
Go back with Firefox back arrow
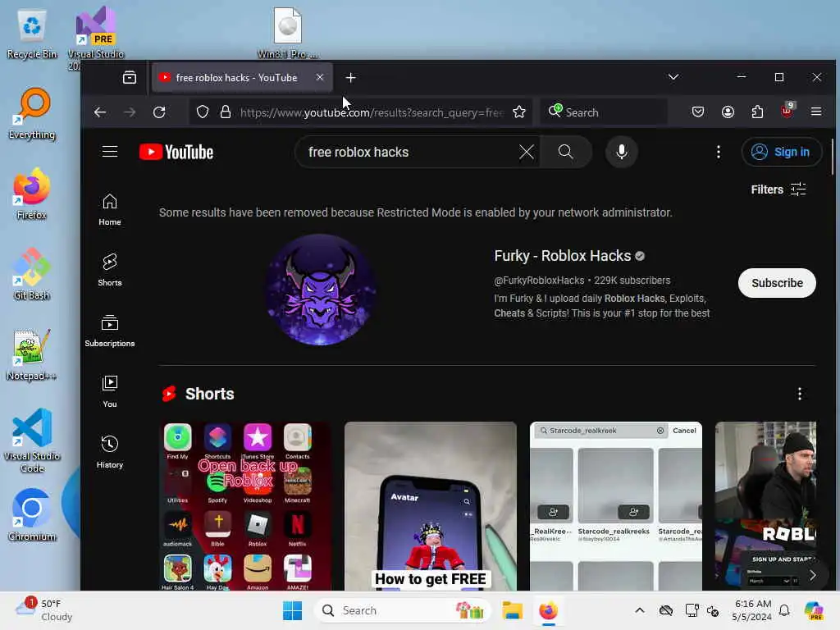click(100, 112)
